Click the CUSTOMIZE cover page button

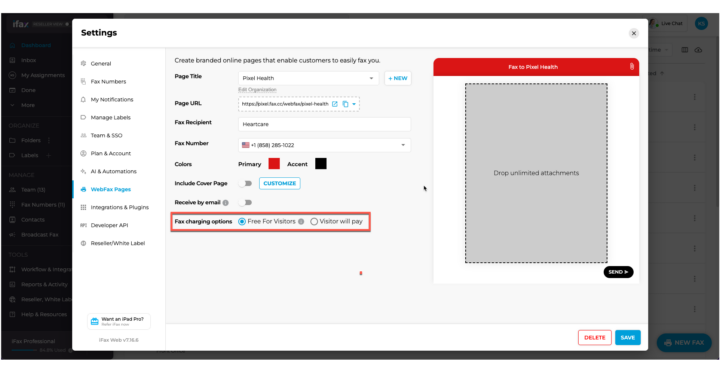click(280, 184)
